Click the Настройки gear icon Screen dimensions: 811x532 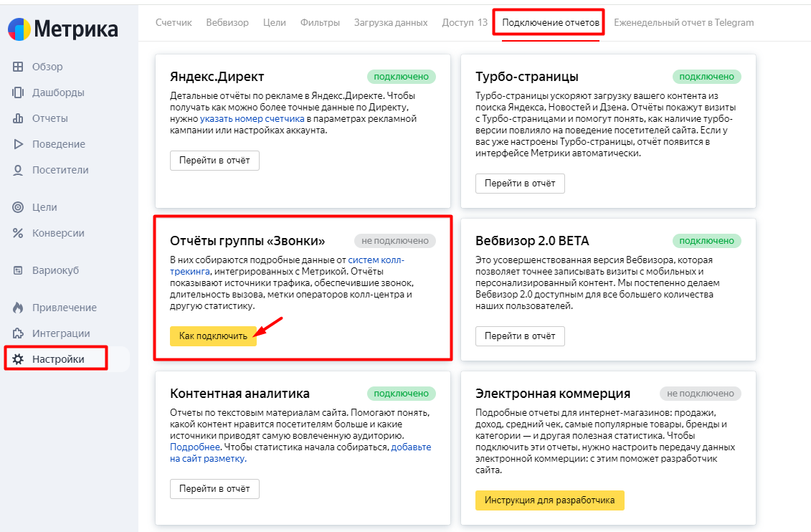(18, 359)
